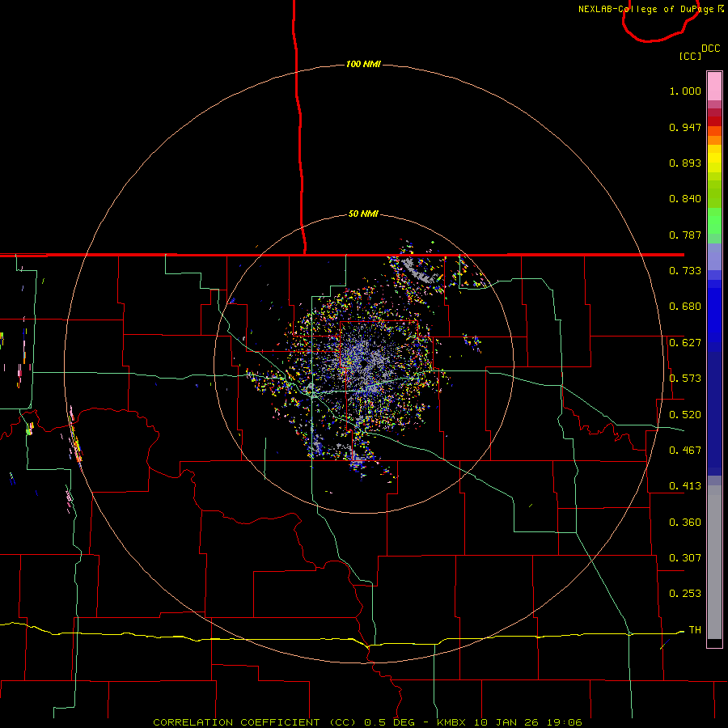Click the 0.893 color scale value
The image size is (728, 728).
point(685,163)
